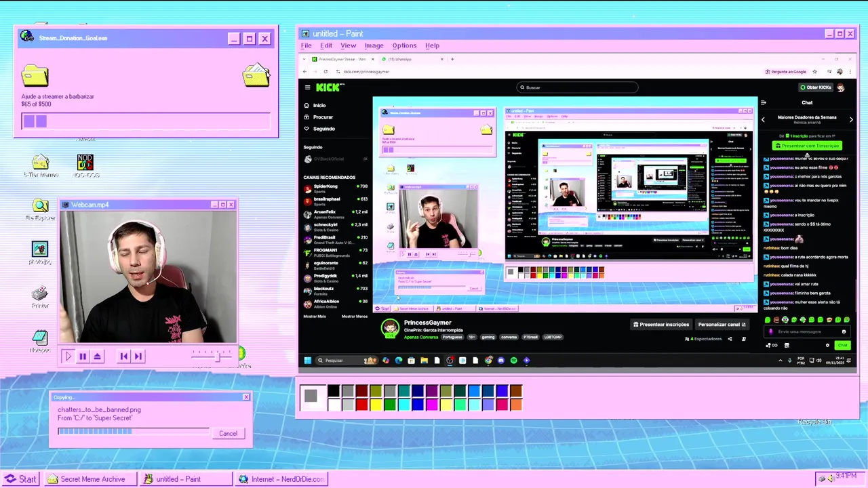
Task: Click the Português stream tag
Action: (452, 337)
